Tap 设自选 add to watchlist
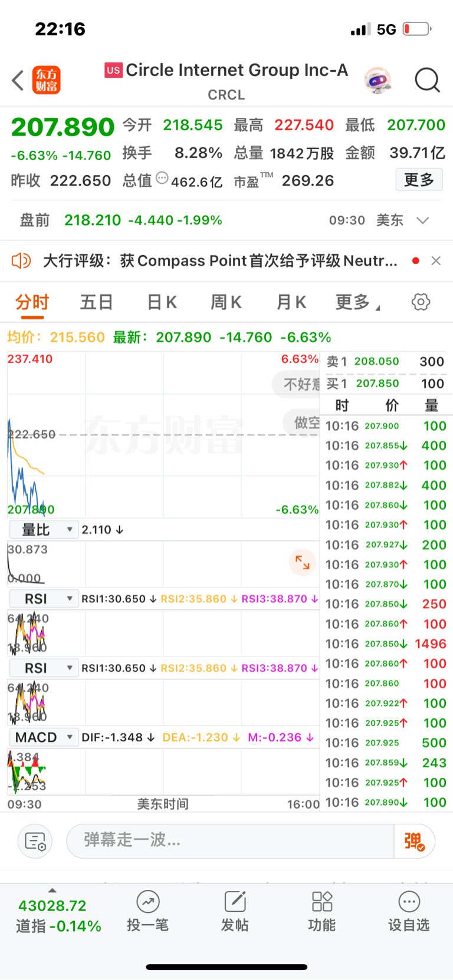 pos(409,911)
